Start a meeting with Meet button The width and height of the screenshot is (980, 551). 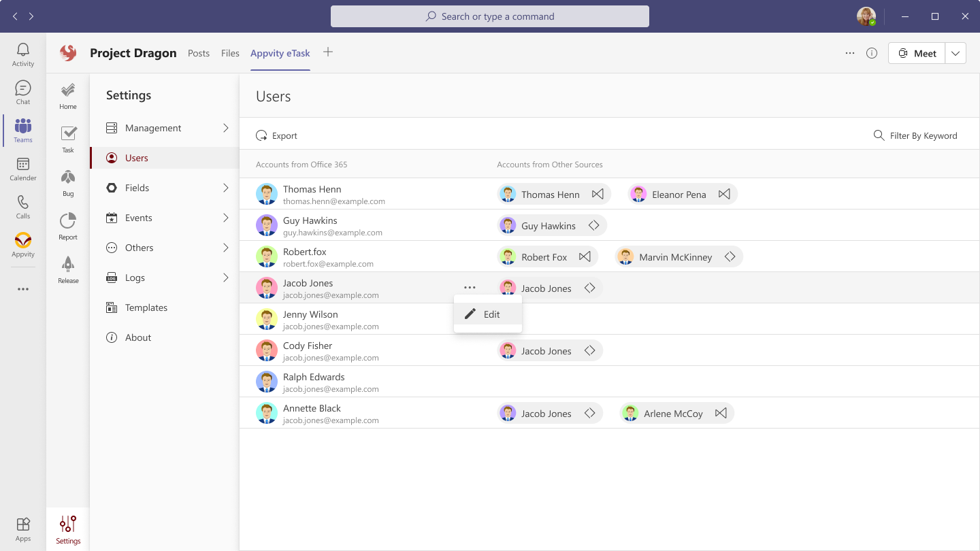917,53
